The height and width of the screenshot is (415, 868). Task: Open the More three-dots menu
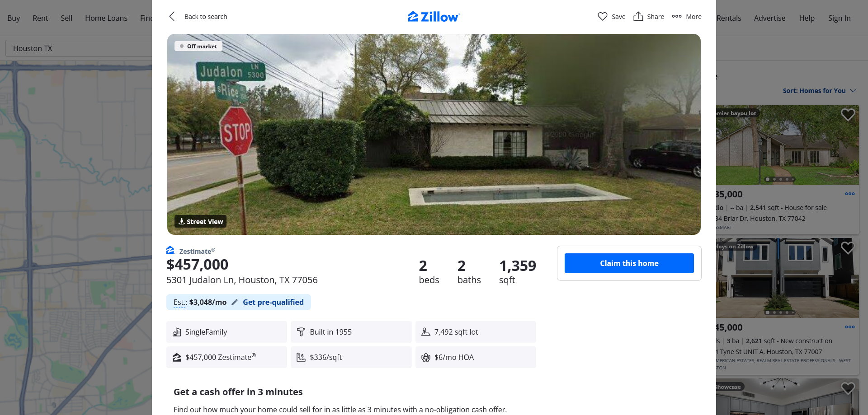[x=677, y=17]
